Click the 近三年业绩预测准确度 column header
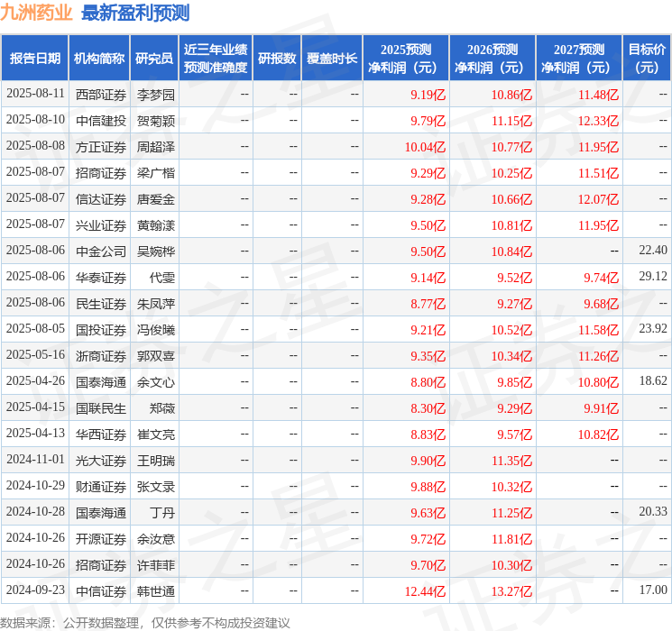672x631 pixels. pyautogui.click(x=215, y=59)
